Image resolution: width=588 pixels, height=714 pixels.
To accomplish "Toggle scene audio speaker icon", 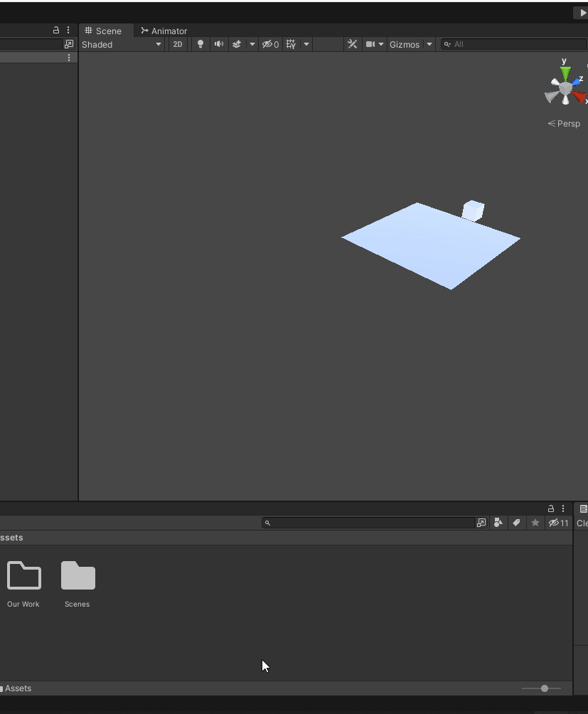I will point(219,44).
